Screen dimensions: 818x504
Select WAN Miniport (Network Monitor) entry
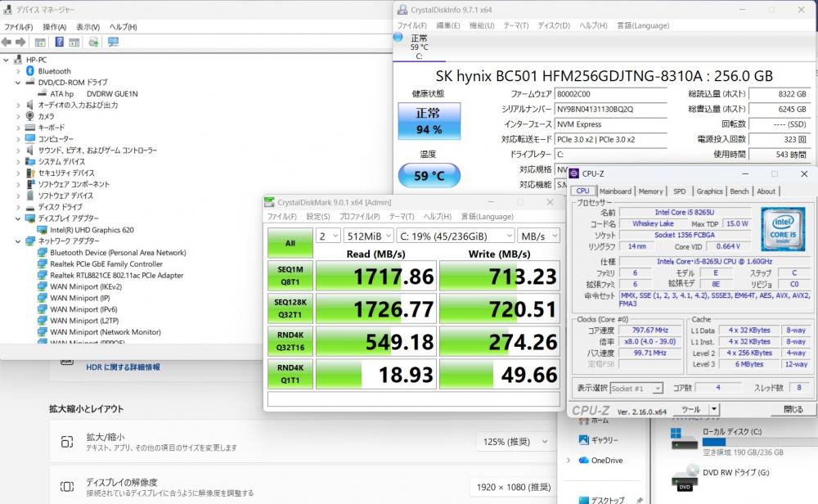tap(106, 332)
